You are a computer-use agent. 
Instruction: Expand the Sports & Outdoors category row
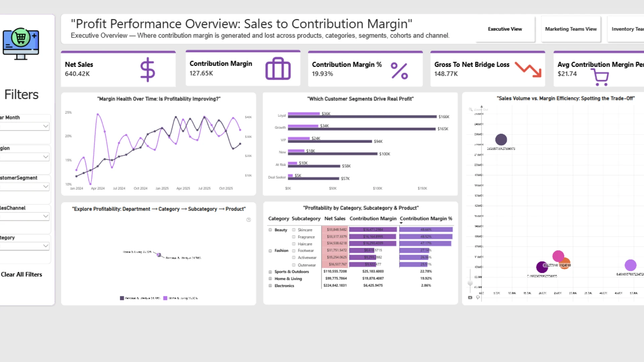tap(270, 272)
